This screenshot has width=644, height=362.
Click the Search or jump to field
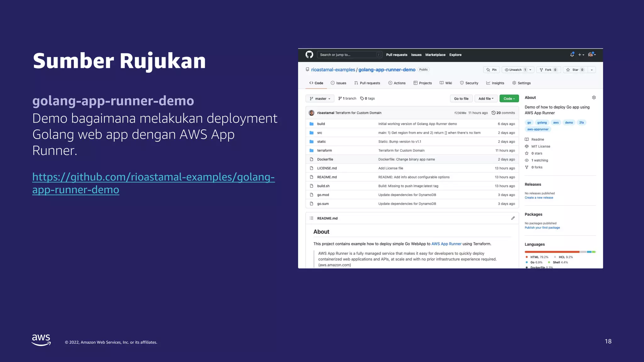tap(350, 55)
